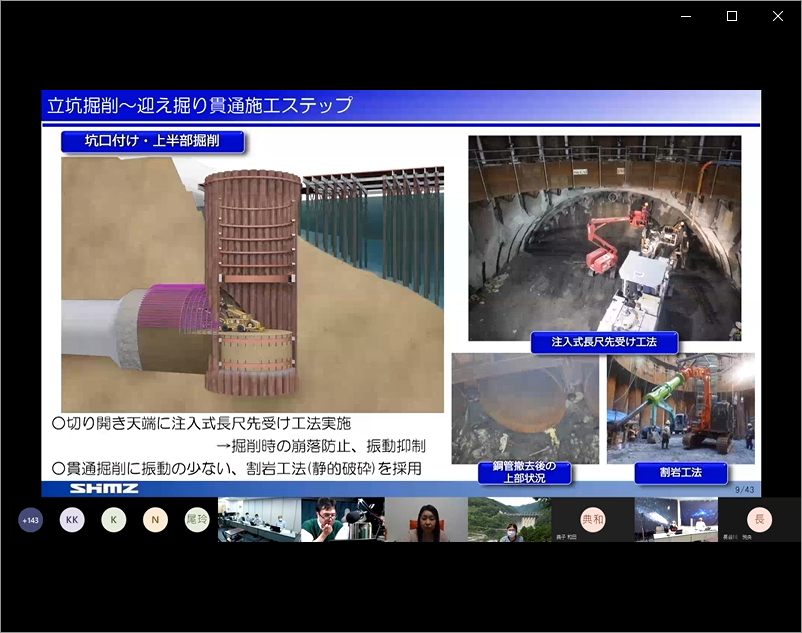Open video of man with glasses
Viewport: 802px width, 633px height.
point(342,520)
